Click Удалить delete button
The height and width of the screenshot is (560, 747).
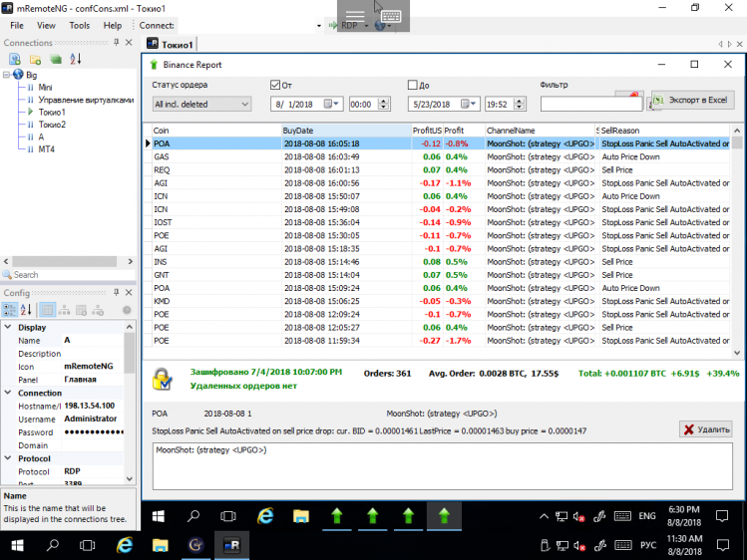[706, 429]
